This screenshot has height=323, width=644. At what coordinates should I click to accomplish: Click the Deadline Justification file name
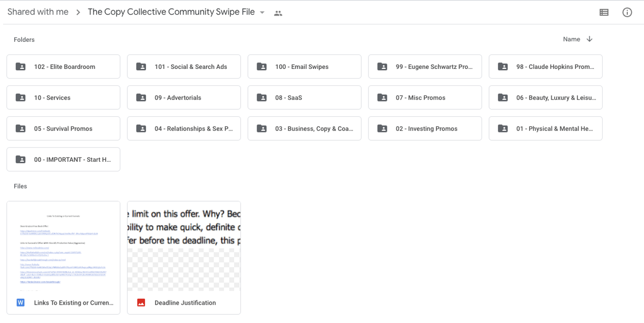click(185, 303)
